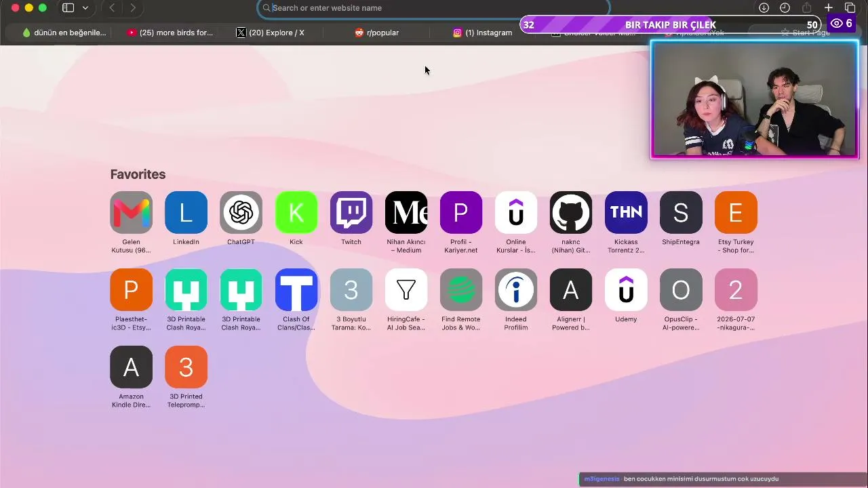Open the Nihan Akıncı Medium favorite
Screen dimensions: 868x488
[406, 213]
